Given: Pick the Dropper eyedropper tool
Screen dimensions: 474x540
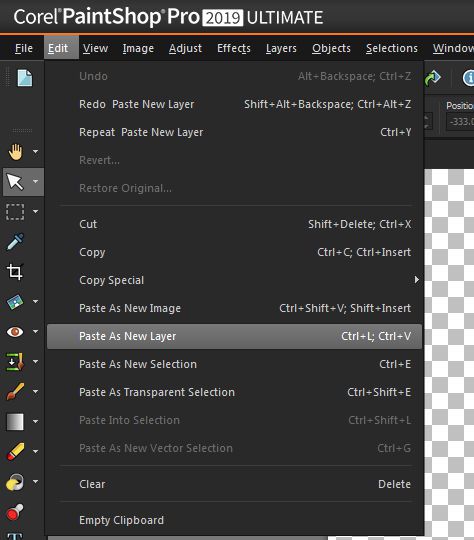Looking at the screenshot, I should click(x=16, y=242).
